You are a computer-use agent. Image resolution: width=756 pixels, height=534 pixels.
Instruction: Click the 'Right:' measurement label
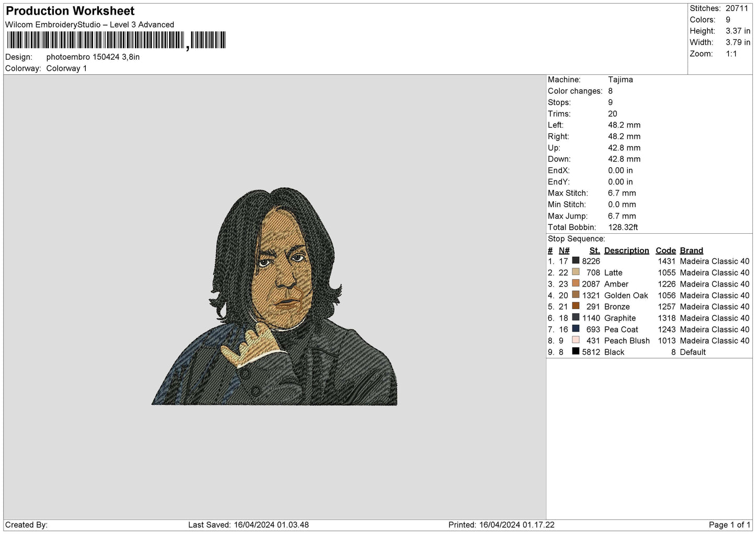[558, 137]
